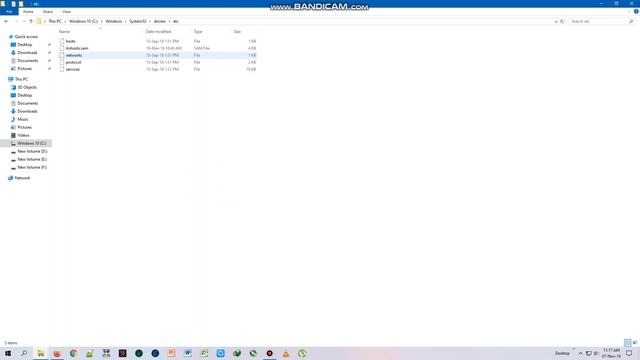Viewport: 640px width, 360px height.
Task: Open pinned Documents under Quick access
Action: 27,61
